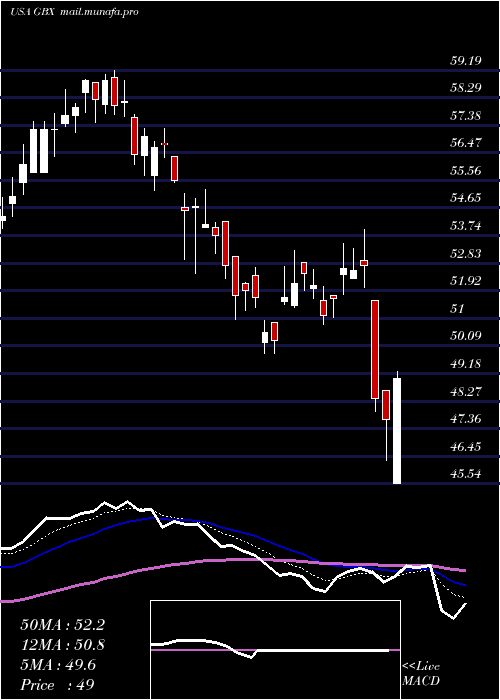Click the last tall white candle

[397, 431]
